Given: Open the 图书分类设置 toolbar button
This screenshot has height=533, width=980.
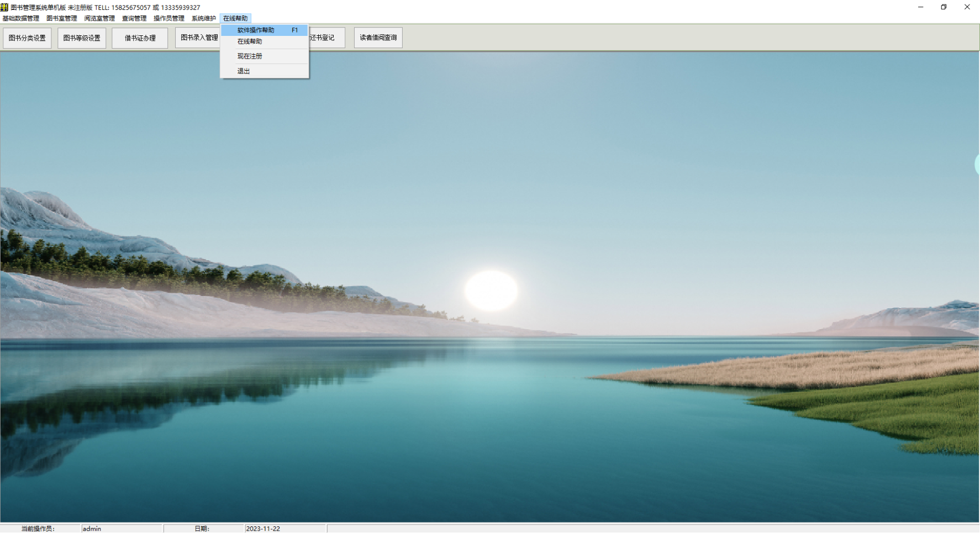Looking at the screenshot, I should (x=27, y=38).
